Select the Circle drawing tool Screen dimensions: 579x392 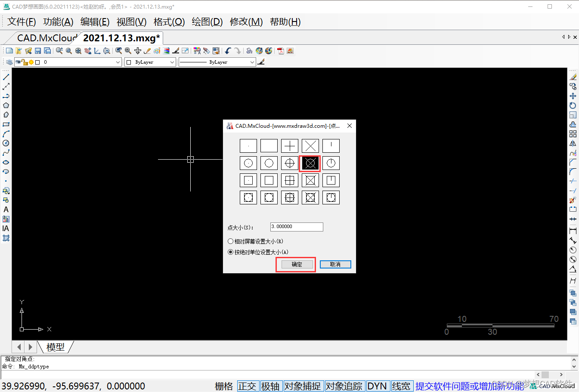click(6, 143)
